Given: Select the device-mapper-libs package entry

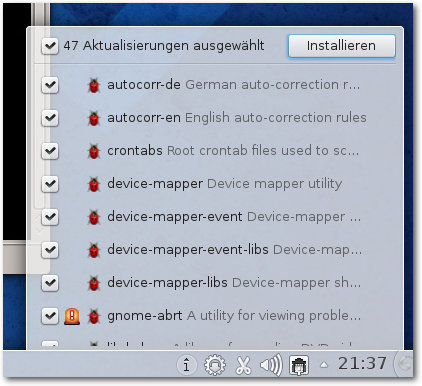Looking at the screenshot, I should coord(234,283).
